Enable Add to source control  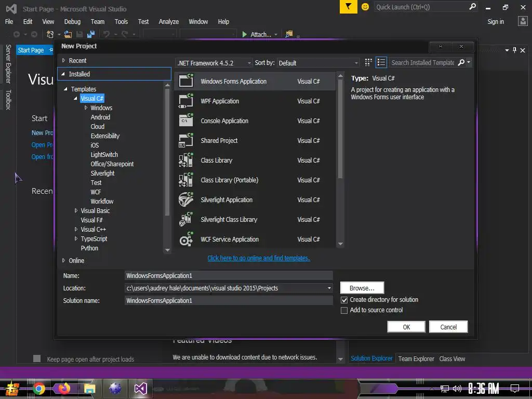[344, 310]
